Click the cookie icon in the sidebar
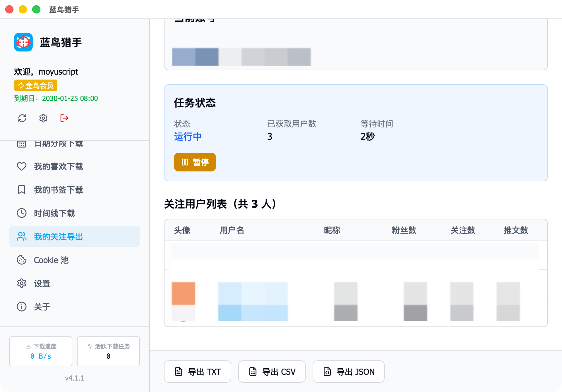 pyautogui.click(x=22, y=260)
